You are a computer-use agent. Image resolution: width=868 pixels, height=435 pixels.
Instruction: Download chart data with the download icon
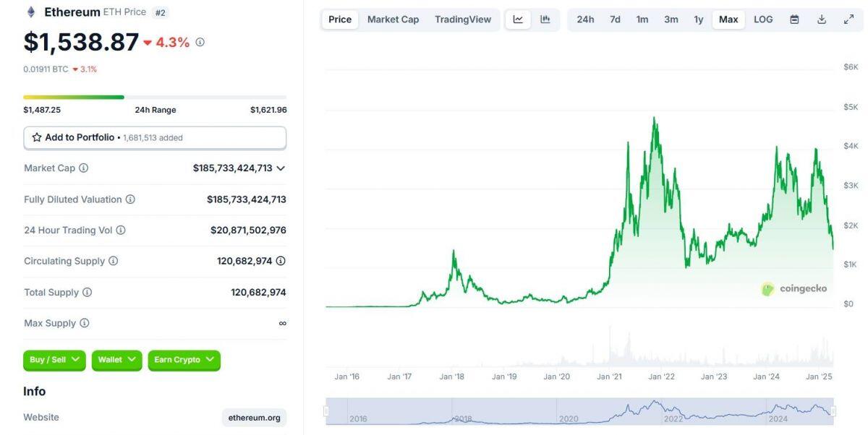click(822, 20)
